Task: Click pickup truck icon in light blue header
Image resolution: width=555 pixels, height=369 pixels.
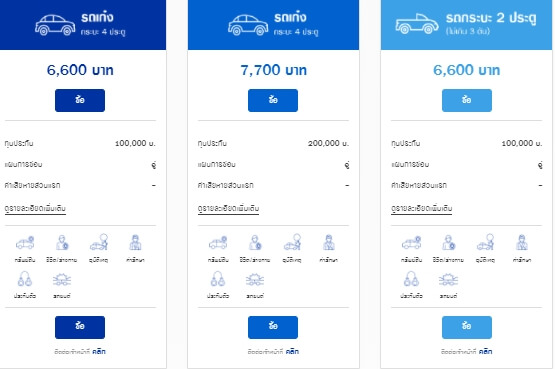Action: (x=417, y=24)
